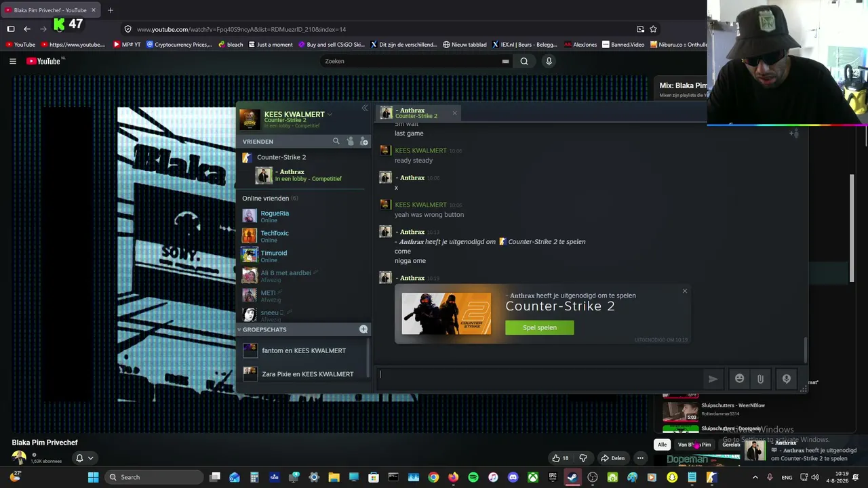Dismiss the Counter-Strike 2 invite card

pyautogui.click(x=684, y=291)
